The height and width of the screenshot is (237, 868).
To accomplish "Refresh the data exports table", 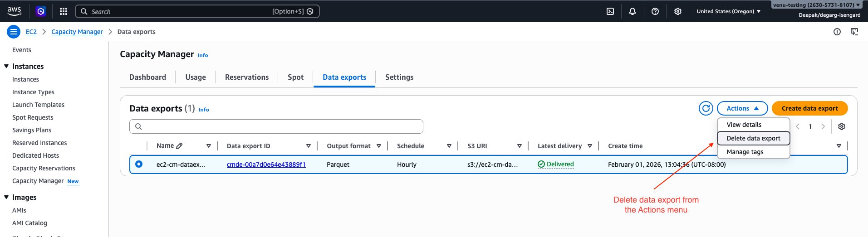I will coord(706,108).
